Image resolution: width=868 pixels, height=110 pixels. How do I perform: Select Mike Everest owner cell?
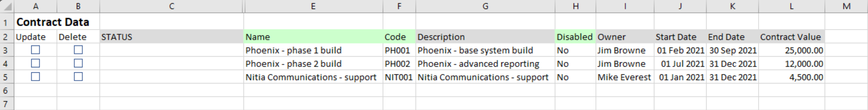pyautogui.click(x=624, y=77)
